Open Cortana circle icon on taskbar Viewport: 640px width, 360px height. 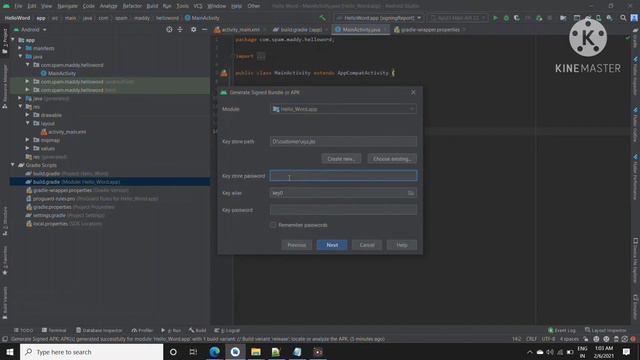click(173, 352)
